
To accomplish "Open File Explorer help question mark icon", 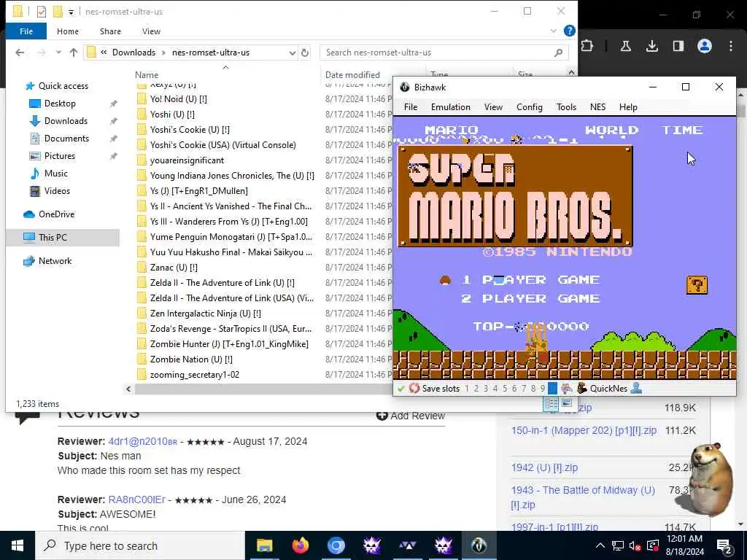I will [569, 31].
